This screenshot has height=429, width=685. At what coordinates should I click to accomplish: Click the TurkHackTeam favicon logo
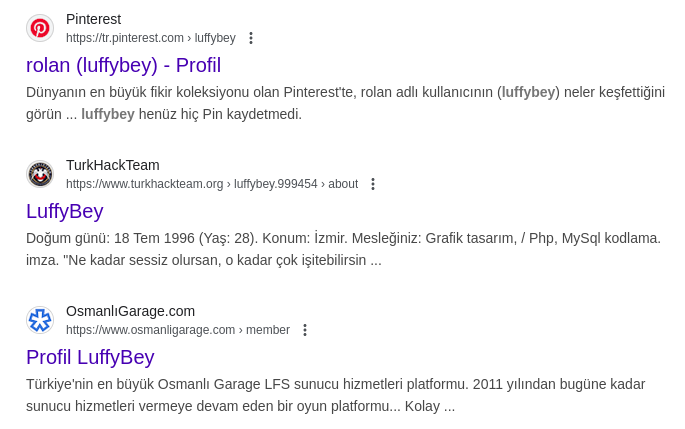(40, 174)
